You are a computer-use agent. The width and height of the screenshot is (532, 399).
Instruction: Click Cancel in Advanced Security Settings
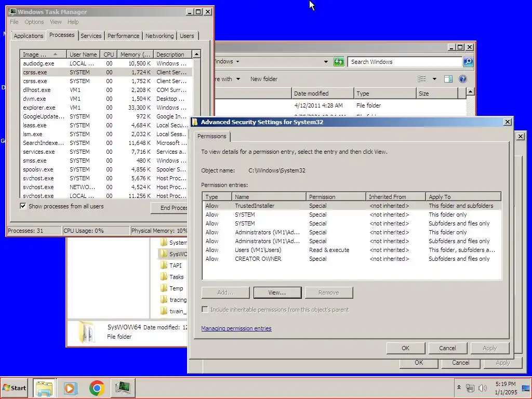[447, 348]
